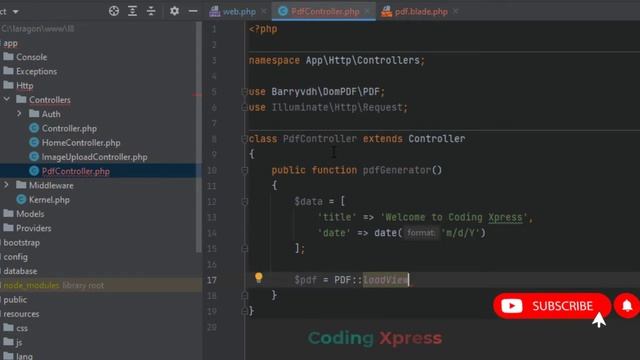The height and width of the screenshot is (360, 640).
Task: Open ImageUploadController.php in the tree
Action: tap(88, 157)
